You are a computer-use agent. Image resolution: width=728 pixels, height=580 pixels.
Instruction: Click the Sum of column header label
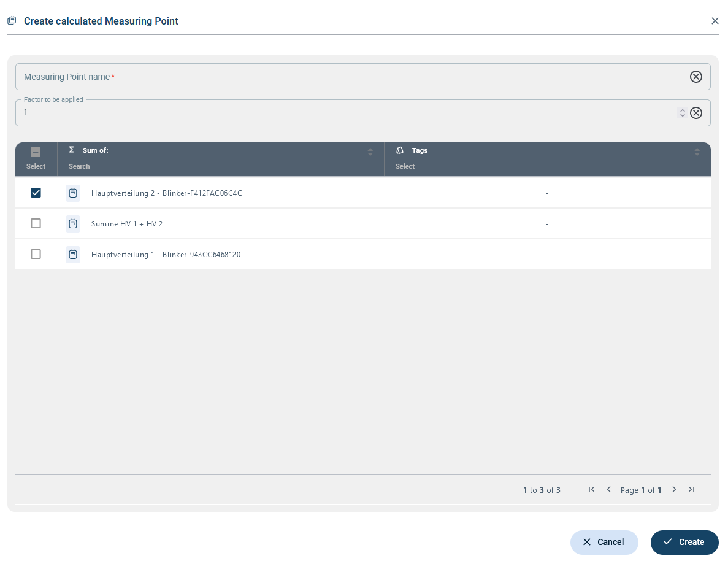pos(95,150)
